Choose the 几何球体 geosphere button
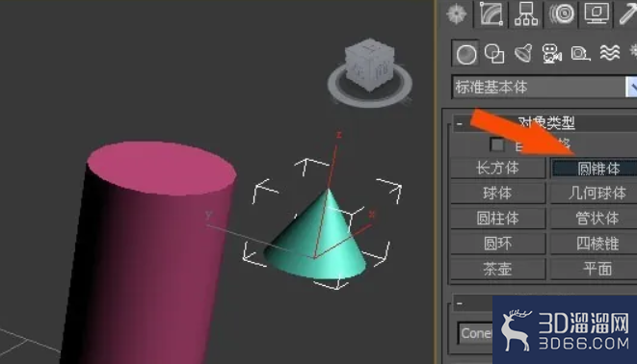The height and width of the screenshot is (364, 637). click(594, 194)
